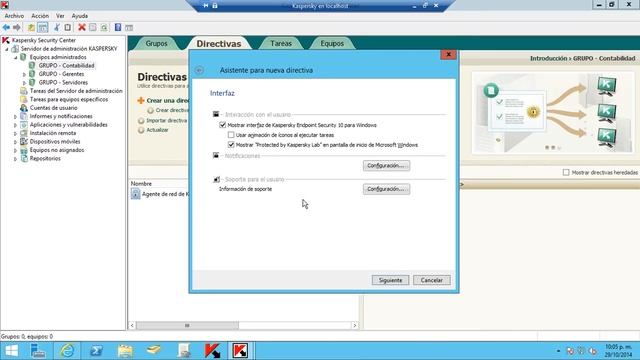640x360 pixels.
Task: Click the Properties sheet toolbar icon
Action: point(93,27)
